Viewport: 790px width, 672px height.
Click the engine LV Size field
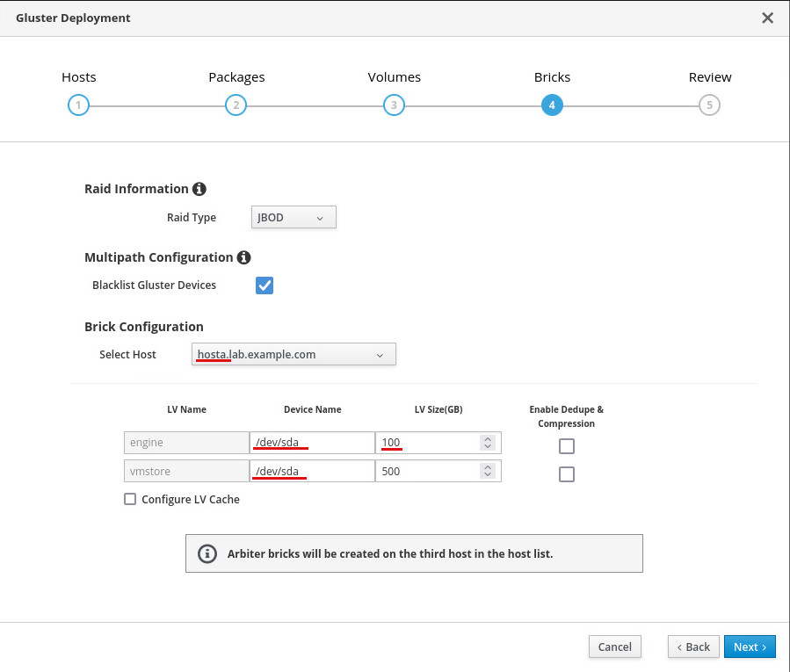pos(438,443)
